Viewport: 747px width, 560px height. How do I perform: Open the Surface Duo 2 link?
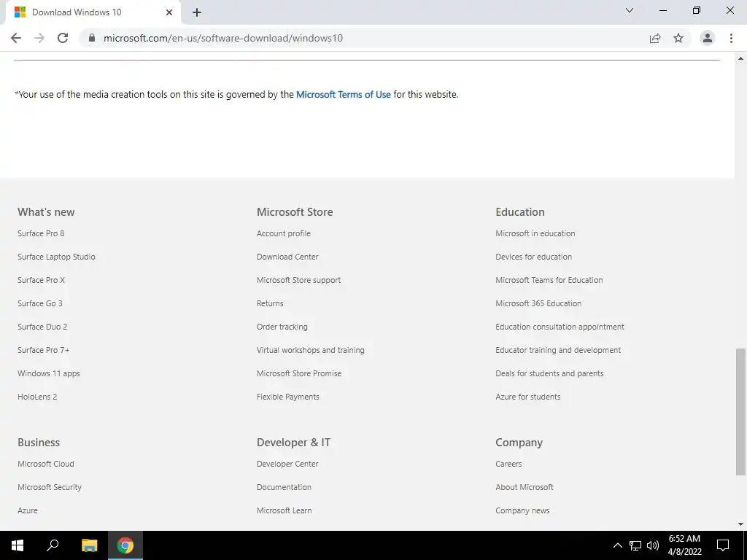(x=42, y=327)
